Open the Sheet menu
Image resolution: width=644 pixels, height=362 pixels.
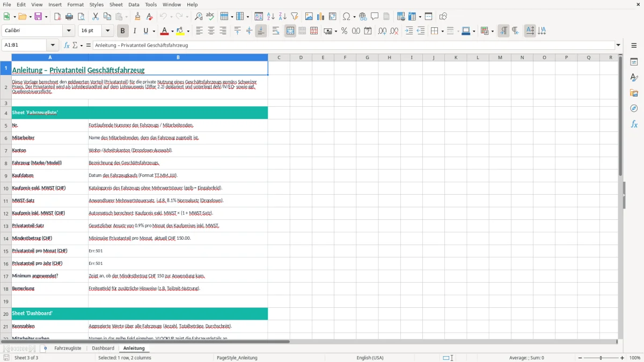pos(116,4)
